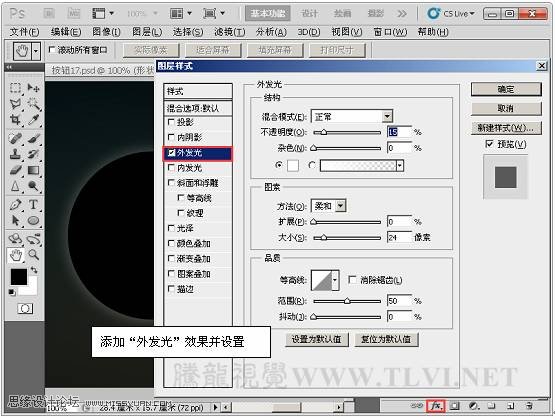Click 设置为默认值 make default button
The image size is (555, 418).
(316, 339)
